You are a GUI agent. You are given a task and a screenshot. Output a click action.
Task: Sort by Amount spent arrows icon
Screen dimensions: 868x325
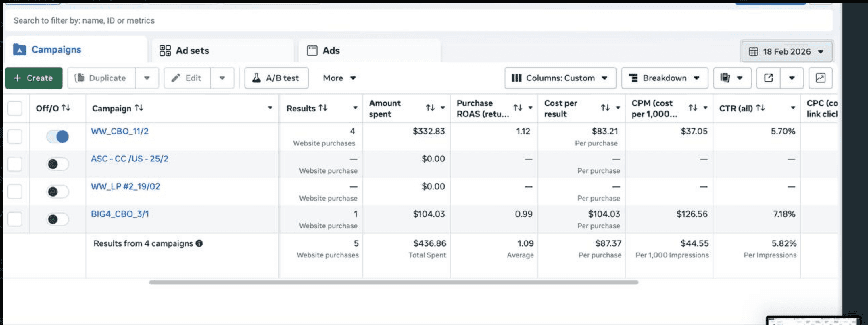click(x=430, y=108)
